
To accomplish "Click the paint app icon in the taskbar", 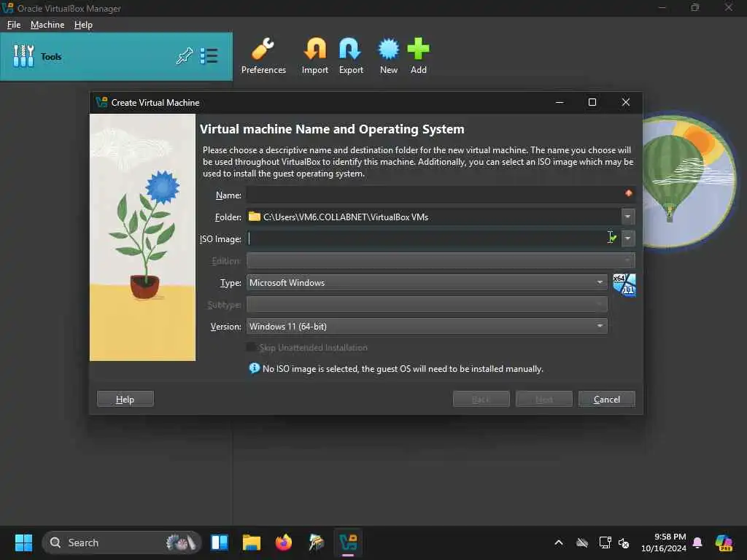I will [315, 542].
